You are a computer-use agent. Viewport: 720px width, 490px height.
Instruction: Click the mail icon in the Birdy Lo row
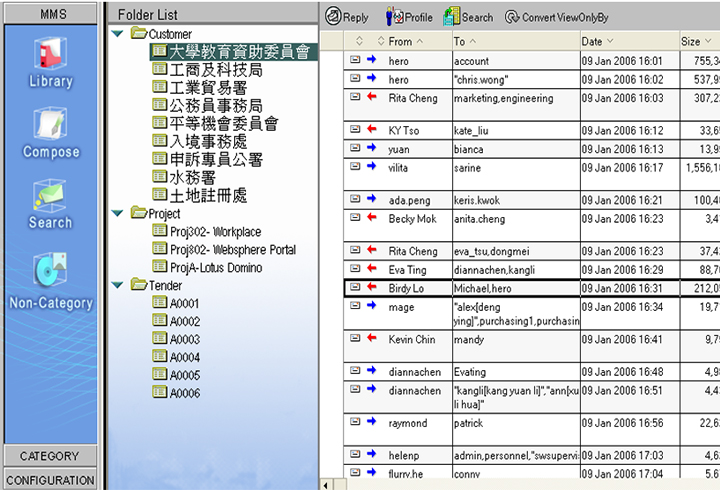click(355, 287)
